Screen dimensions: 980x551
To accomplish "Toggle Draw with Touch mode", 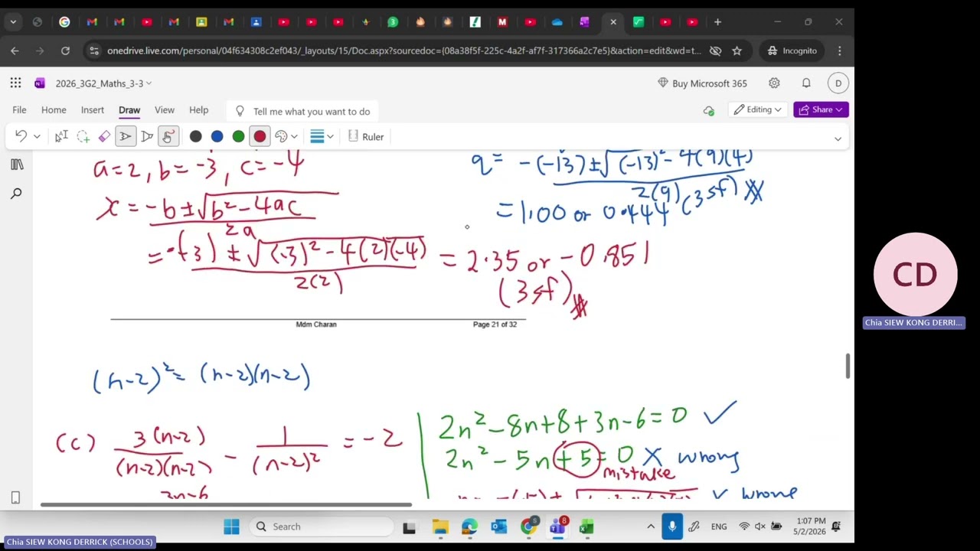I will click(168, 136).
